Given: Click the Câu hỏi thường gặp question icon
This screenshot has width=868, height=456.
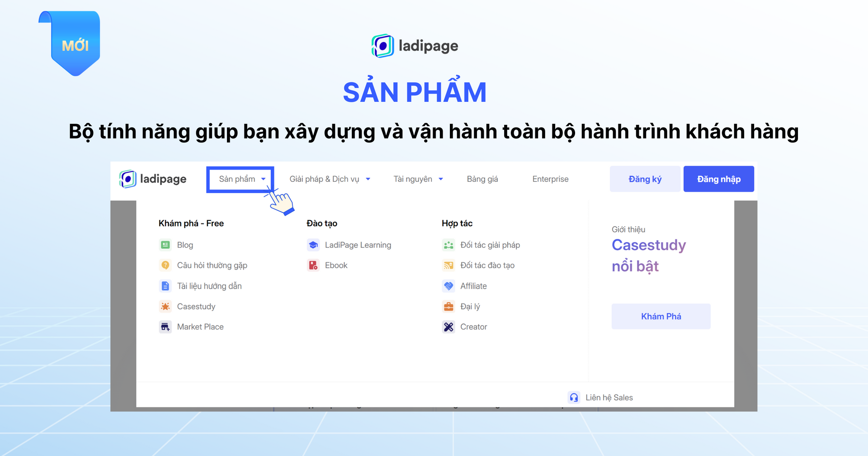Looking at the screenshot, I should click(x=165, y=265).
